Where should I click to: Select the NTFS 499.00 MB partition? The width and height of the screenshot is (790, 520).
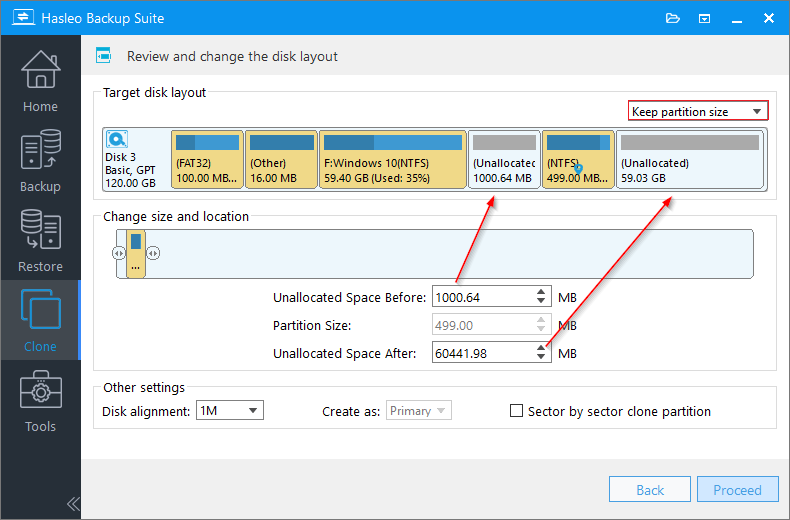578,159
